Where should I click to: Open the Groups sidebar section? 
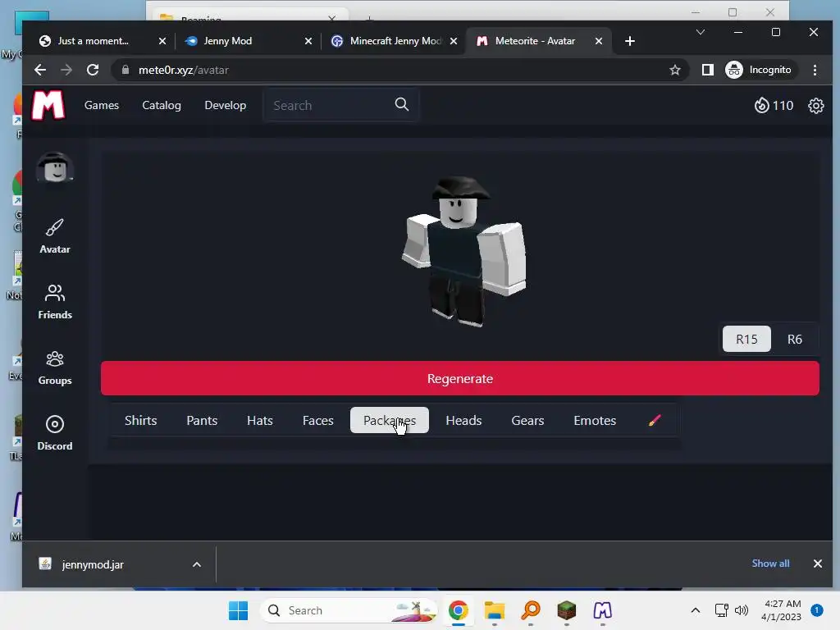click(55, 367)
